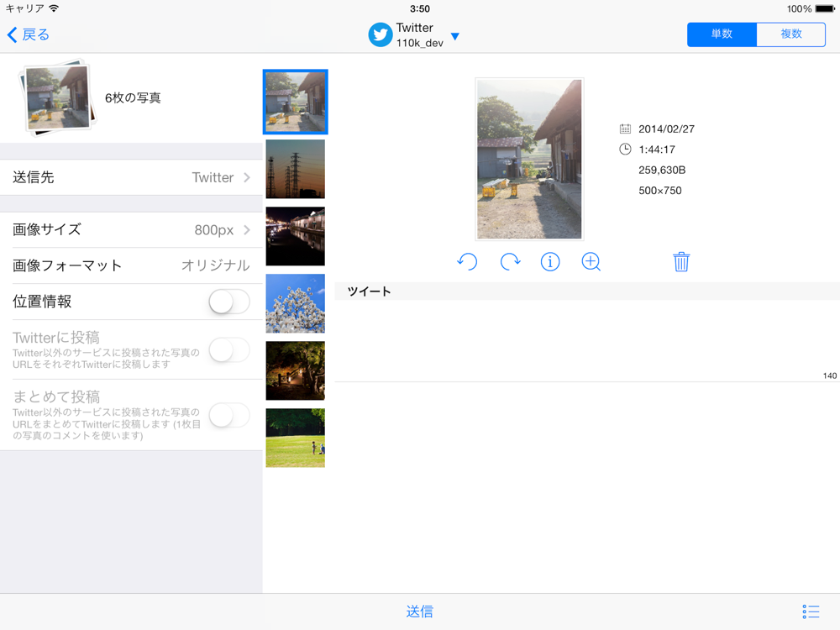Image resolution: width=840 pixels, height=630 pixels.
Task: Select the night trees lantern thumbnail
Action: coord(295,370)
